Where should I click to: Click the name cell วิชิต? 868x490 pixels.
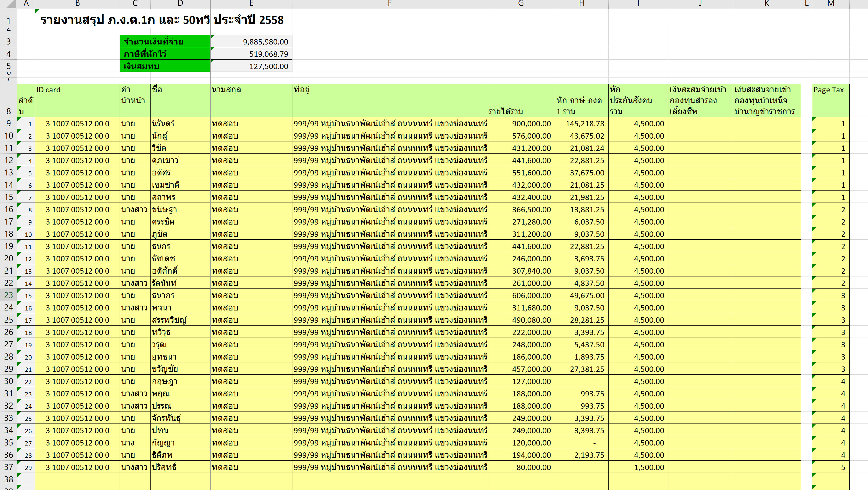pyautogui.click(x=180, y=148)
